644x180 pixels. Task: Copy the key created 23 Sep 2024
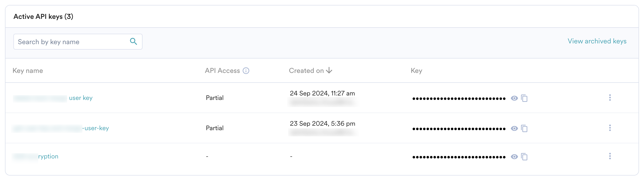[x=524, y=128]
